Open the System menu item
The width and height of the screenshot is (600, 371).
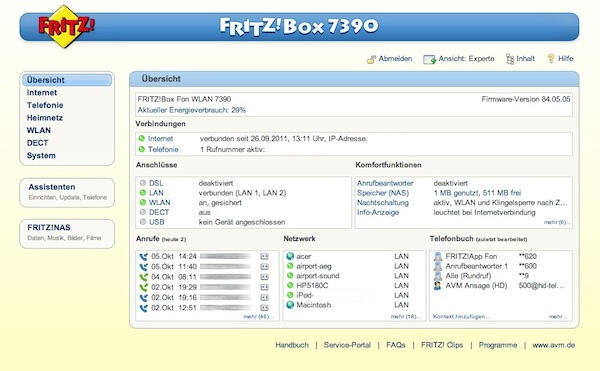[x=41, y=156]
